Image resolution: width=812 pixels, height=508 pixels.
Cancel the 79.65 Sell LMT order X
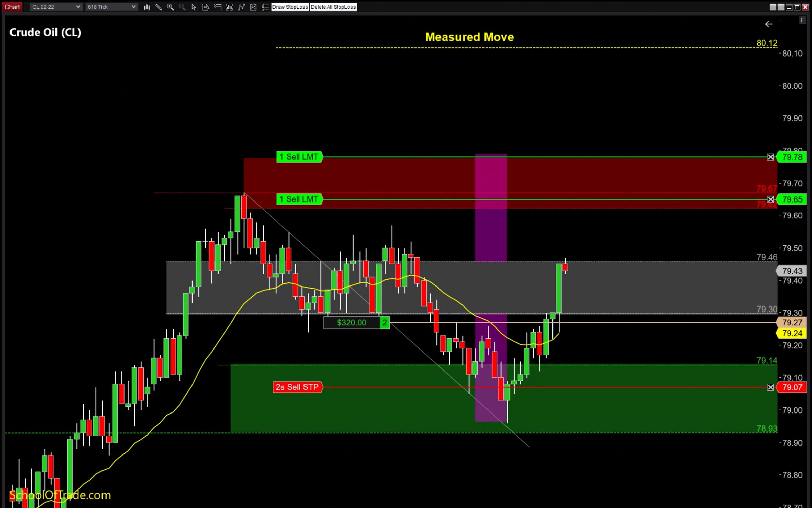click(770, 199)
